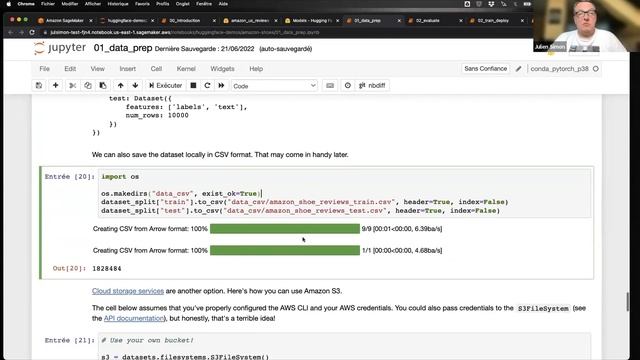The height and width of the screenshot is (360, 640).
Task: Open the Chrome menu in macOS menu bar
Action: (26, 4)
